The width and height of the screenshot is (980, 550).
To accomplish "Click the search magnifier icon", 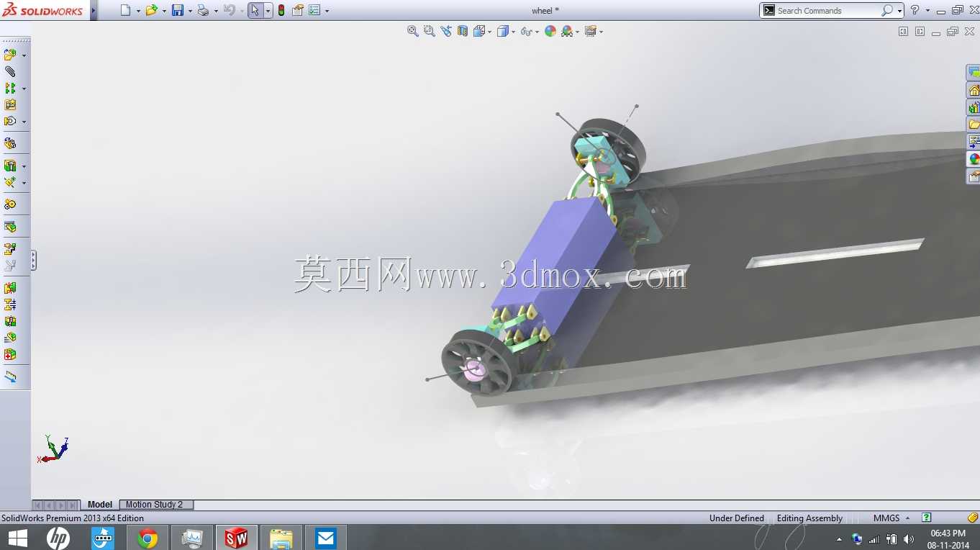I will pyautogui.click(x=887, y=11).
